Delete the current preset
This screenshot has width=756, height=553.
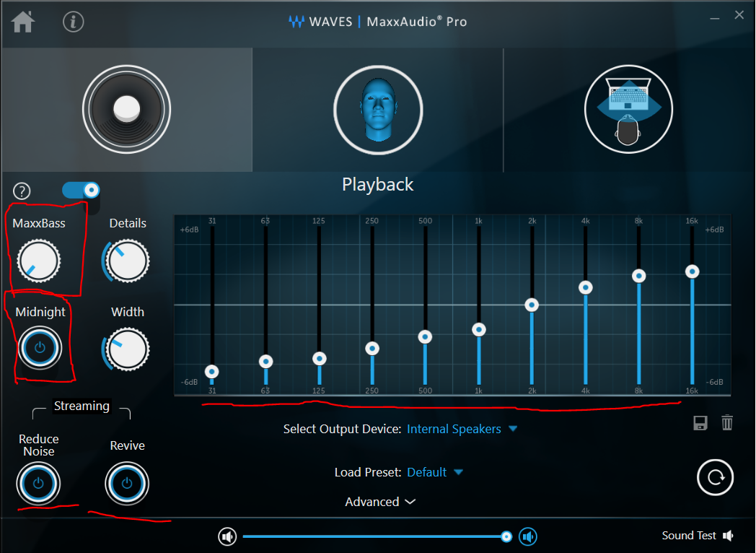[726, 423]
